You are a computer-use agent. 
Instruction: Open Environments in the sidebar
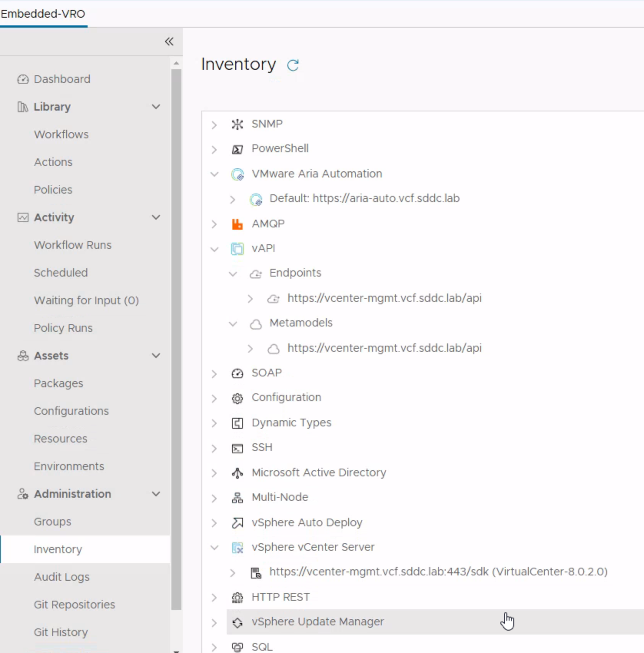click(69, 466)
